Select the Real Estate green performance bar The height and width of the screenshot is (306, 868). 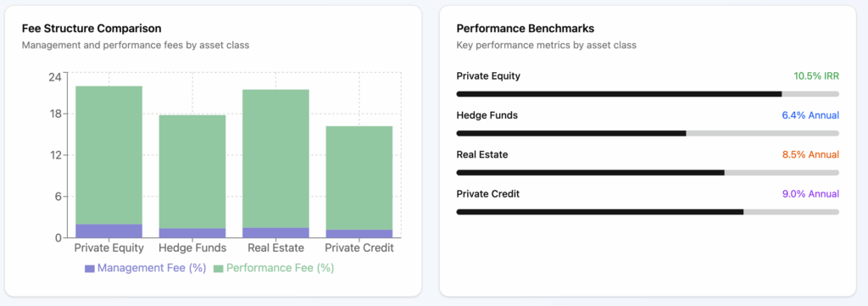(x=275, y=159)
